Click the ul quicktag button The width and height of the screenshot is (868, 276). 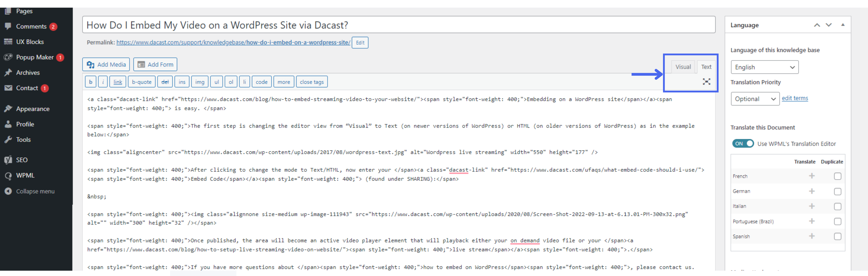tap(216, 82)
